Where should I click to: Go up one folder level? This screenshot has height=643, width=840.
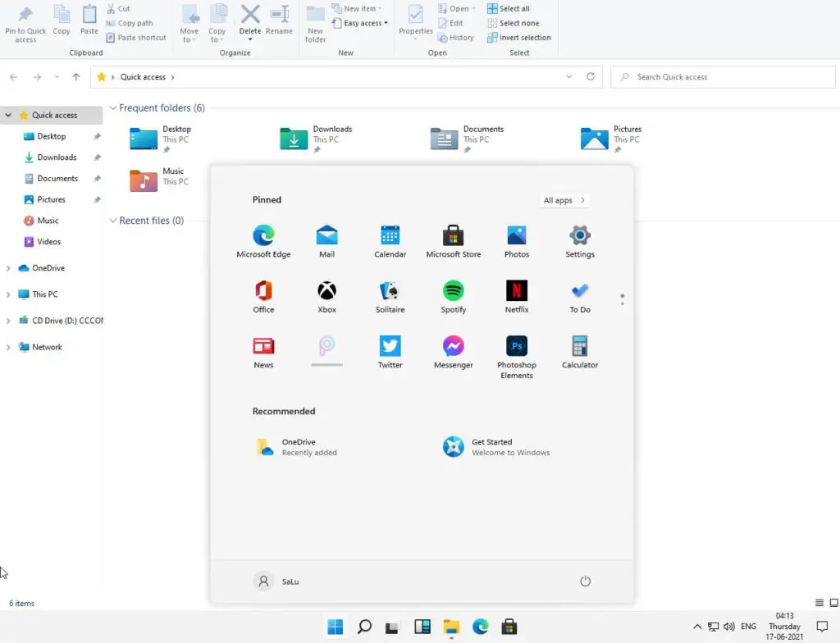[76, 77]
